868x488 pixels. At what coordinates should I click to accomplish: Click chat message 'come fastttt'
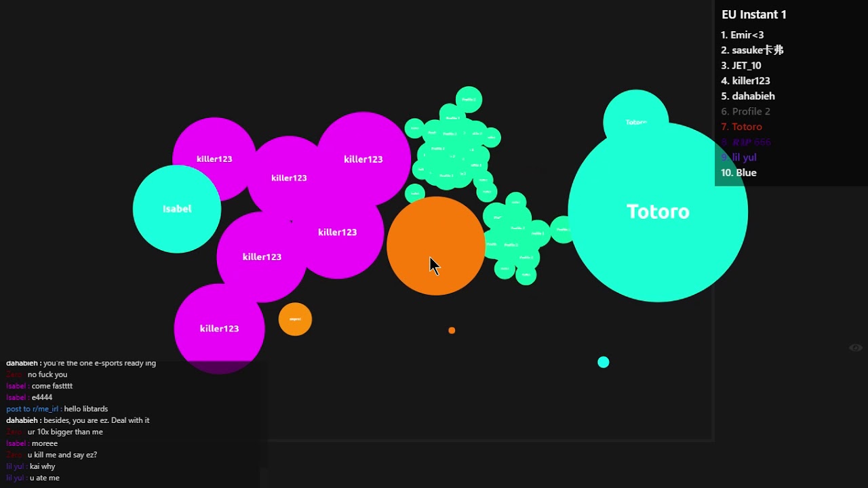coord(52,386)
